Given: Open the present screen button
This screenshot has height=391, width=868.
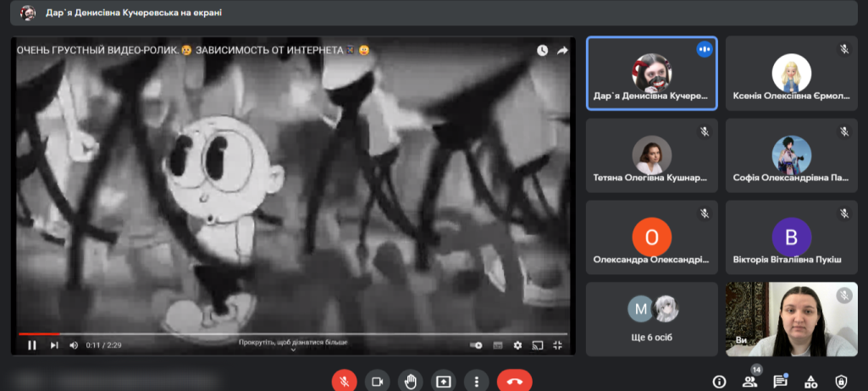Looking at the screenshot, I should pos(444,382).
